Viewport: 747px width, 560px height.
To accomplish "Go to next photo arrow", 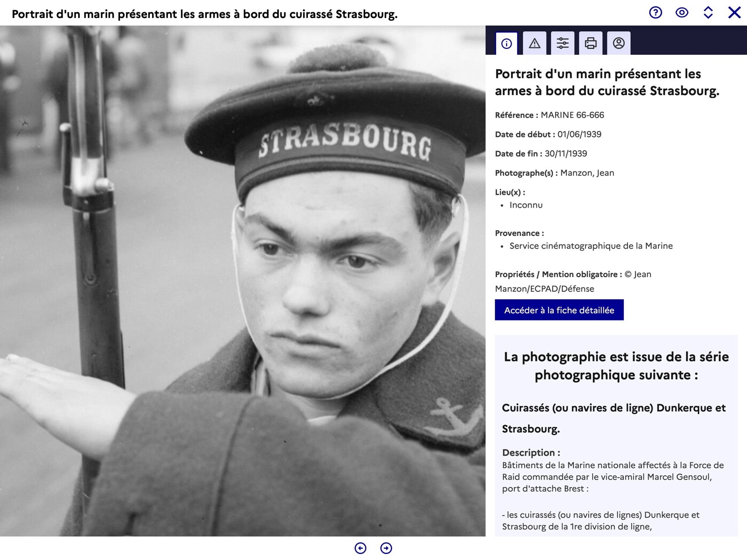I will pyautogui.click(x=386, y=548).
